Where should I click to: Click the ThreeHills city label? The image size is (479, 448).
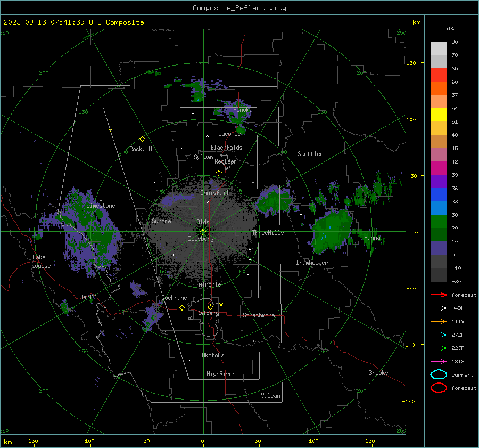pyautogui.click(x=268, y=233)
